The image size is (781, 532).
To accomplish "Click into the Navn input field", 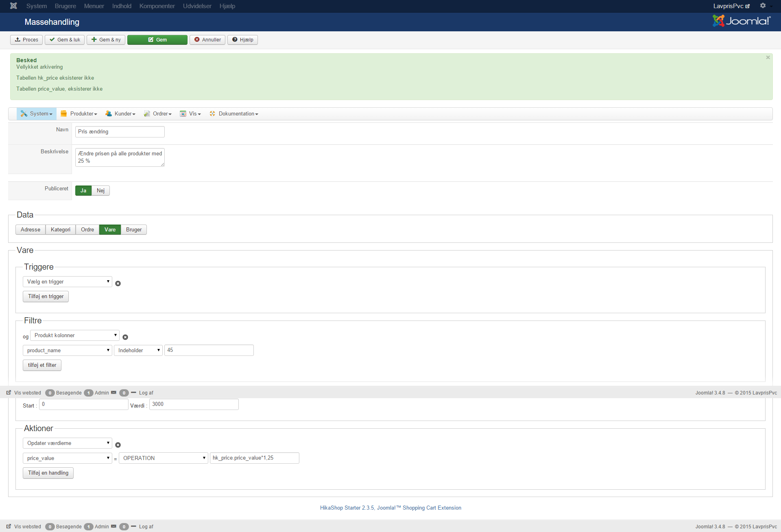I will point(120,132).
